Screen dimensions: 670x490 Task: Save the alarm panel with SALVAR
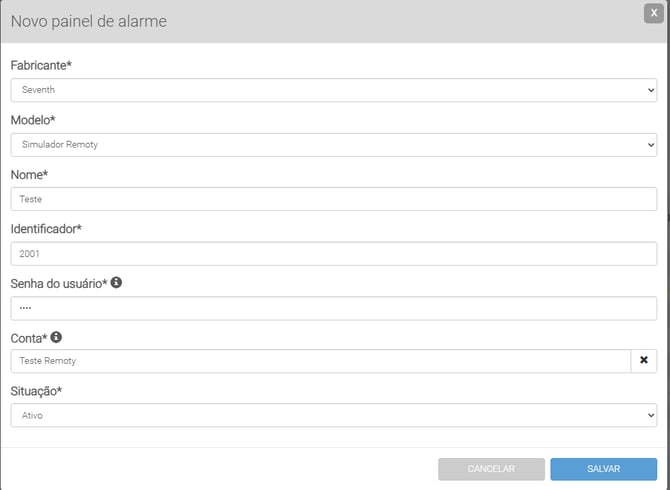point(603,468)
